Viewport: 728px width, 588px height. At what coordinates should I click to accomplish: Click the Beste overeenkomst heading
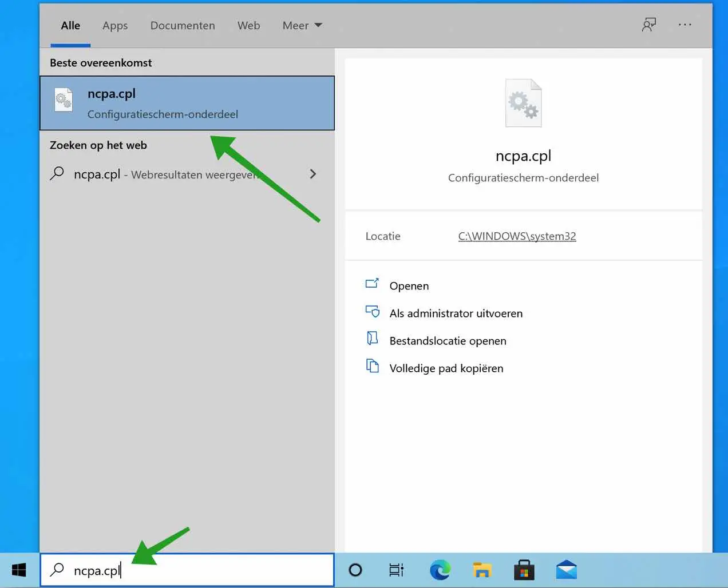tap(101, 63)
